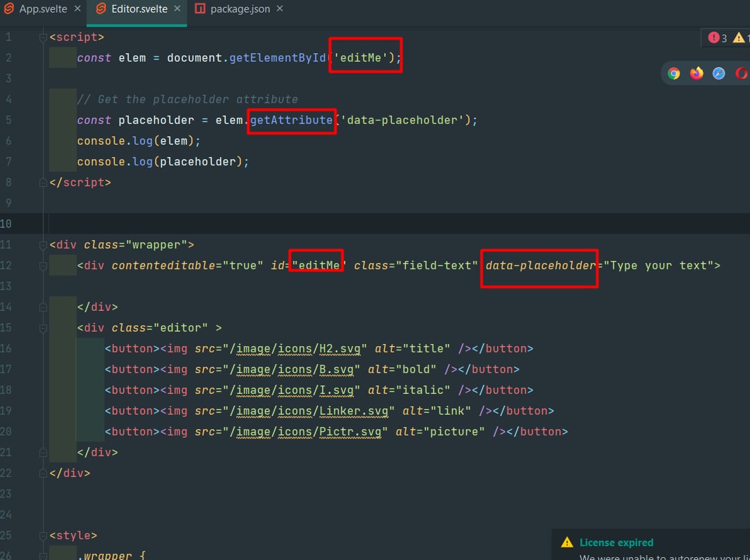Screen dimensions: 750x560
Task: Collapse the script block at line 1
Action: (x=42, y=37)
